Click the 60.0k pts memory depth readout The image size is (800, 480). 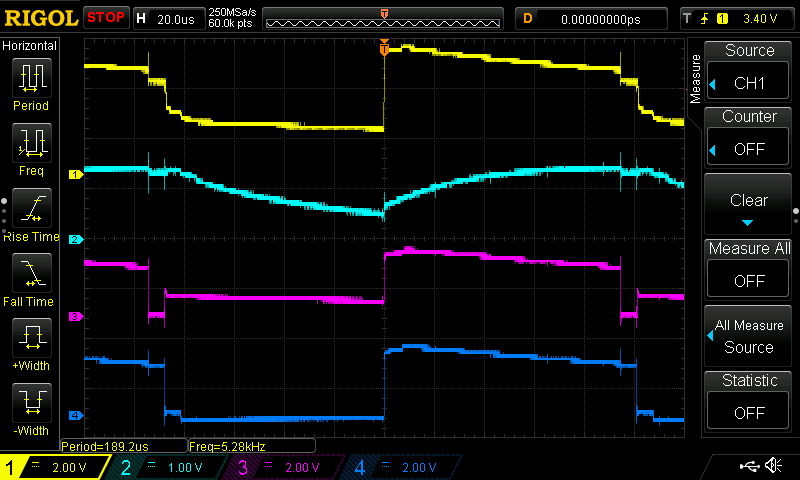point(230,24)
